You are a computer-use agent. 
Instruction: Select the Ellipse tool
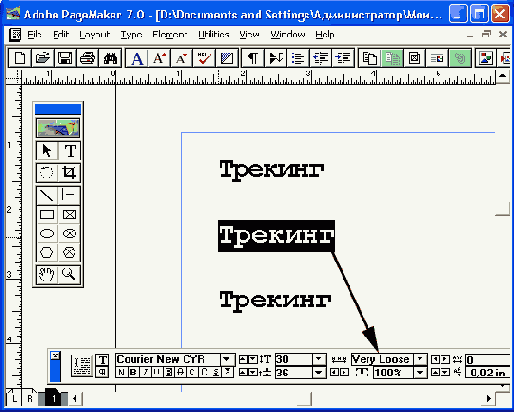click(x=47, y=233)
